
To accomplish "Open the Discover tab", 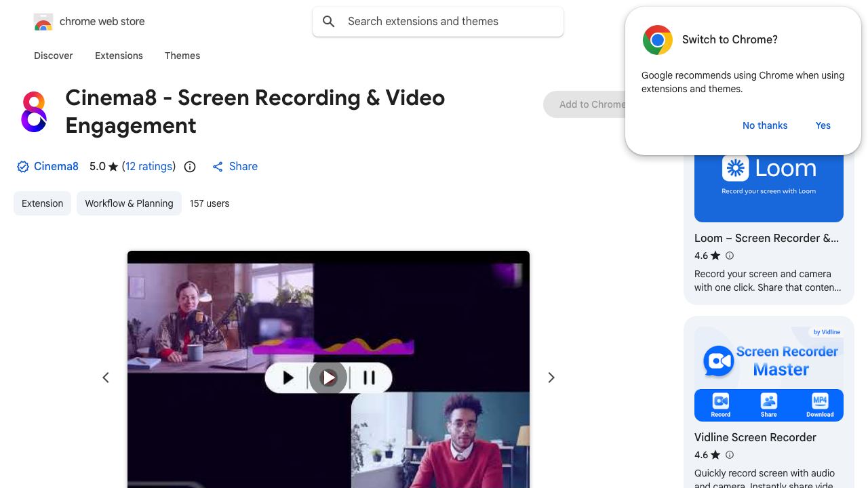I will [x=54, y=56].
